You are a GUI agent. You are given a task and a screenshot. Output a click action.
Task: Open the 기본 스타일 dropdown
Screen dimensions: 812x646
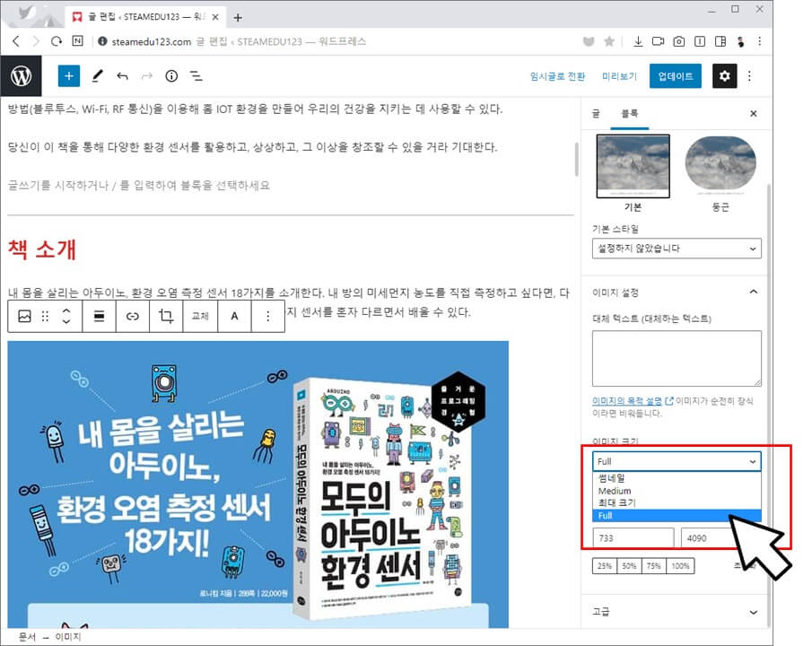(x=677, y=249)
